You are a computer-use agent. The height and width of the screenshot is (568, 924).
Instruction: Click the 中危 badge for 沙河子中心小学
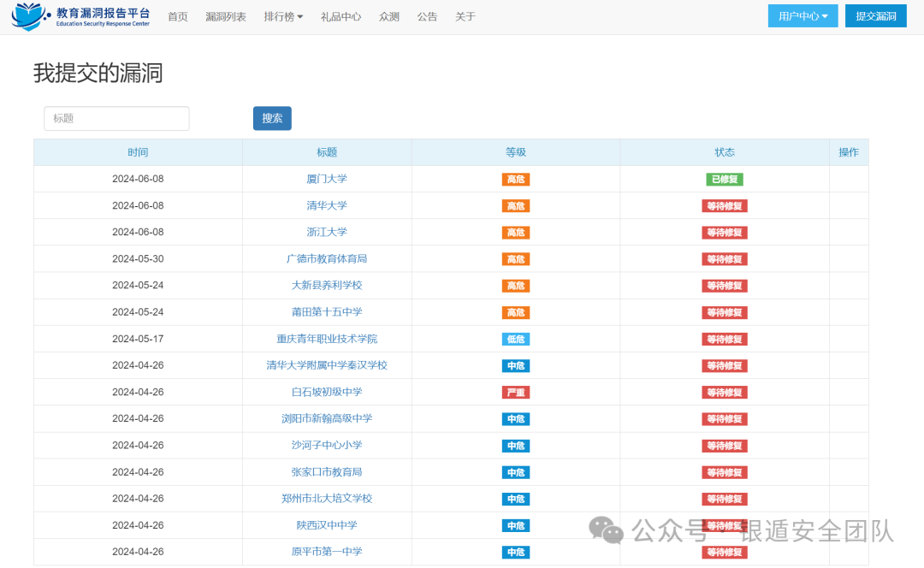516,446
